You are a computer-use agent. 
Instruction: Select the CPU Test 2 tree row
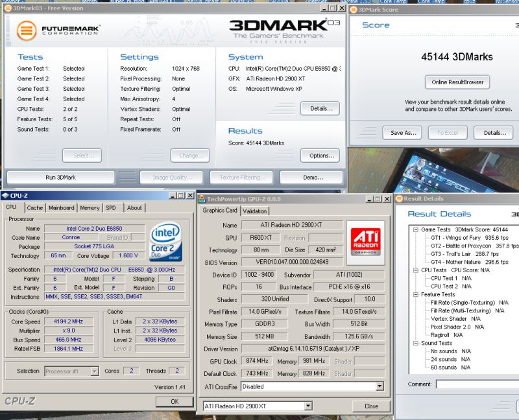(x=451, y=286)
